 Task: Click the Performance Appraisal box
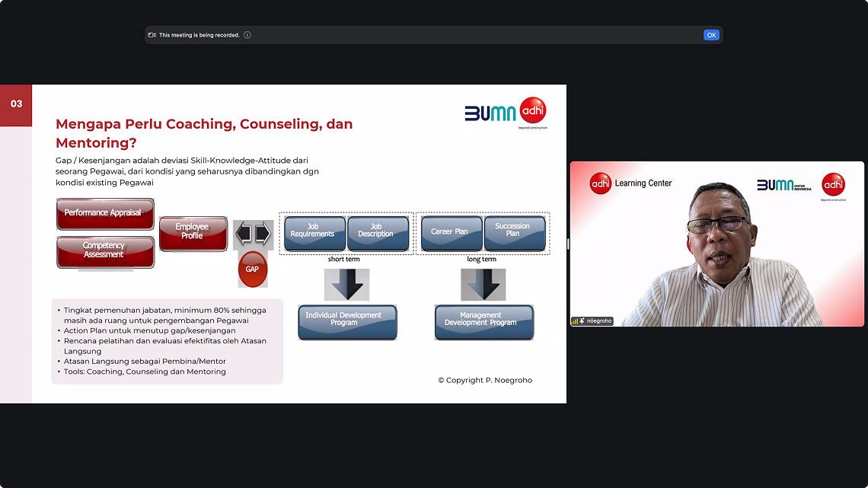pyautogui.click(x=105, y=213)
